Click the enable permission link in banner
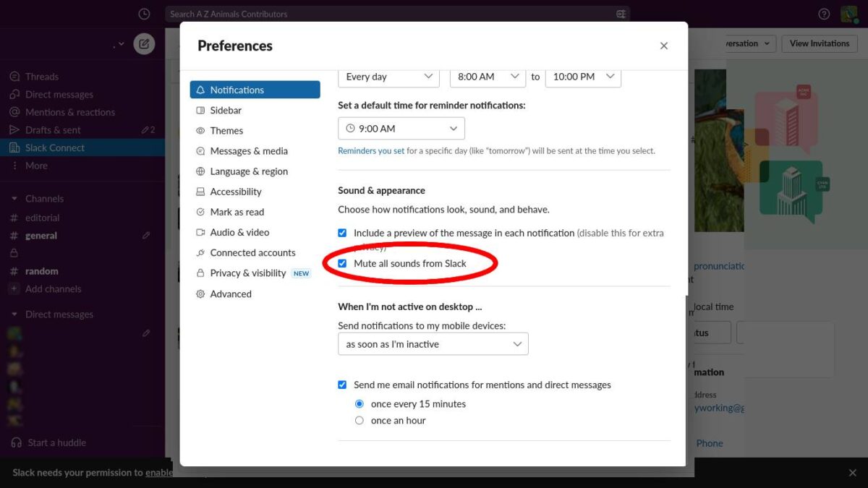 pyautogui.click(x=159, y=473)
